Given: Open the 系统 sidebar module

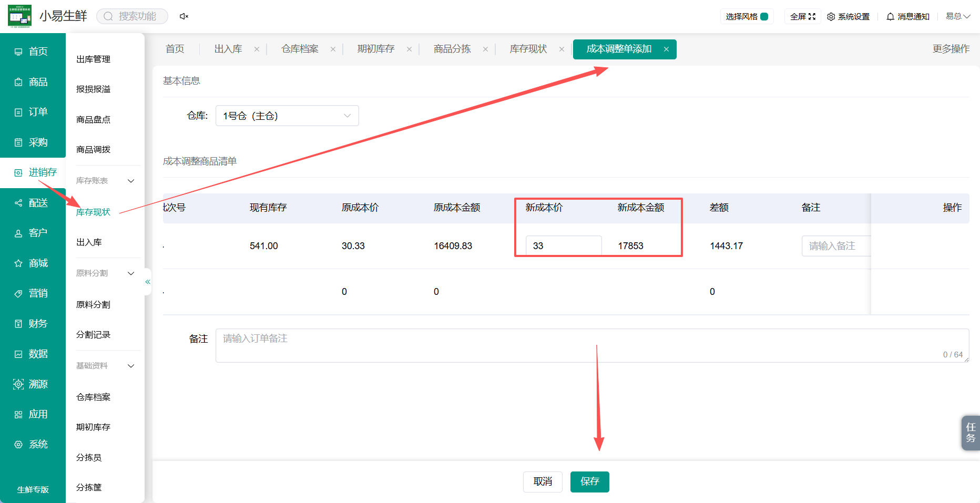Looking at the screenshot, I should click(x=33, y=445).
